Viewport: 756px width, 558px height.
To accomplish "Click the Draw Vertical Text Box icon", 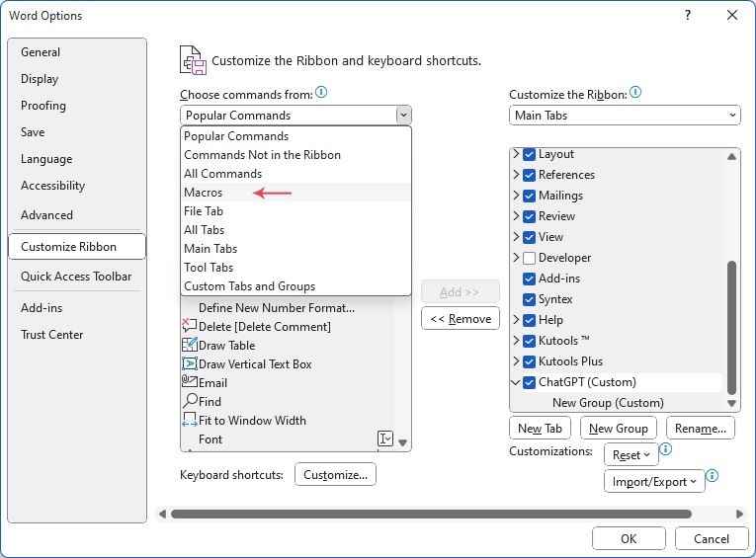I will (190, 363).
